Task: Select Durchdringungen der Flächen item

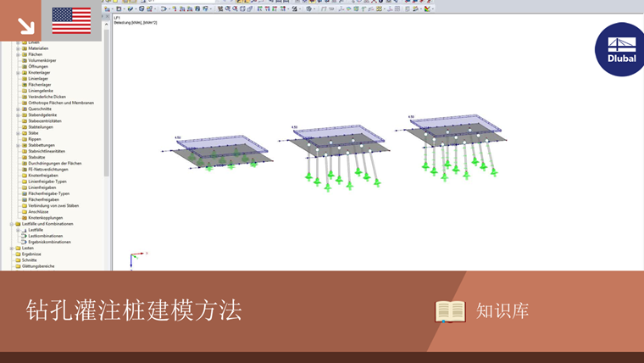Action: pos(54,163)
